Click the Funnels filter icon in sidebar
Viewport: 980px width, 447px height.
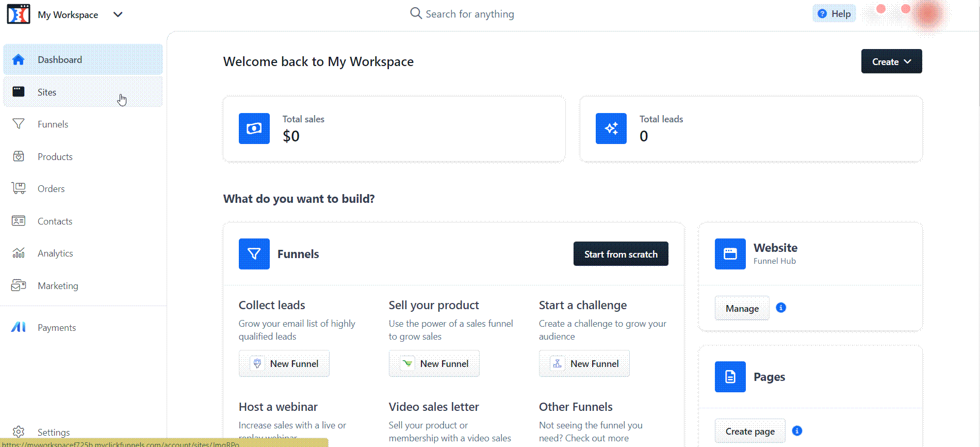pyautogui.click(x=19, y=124)
